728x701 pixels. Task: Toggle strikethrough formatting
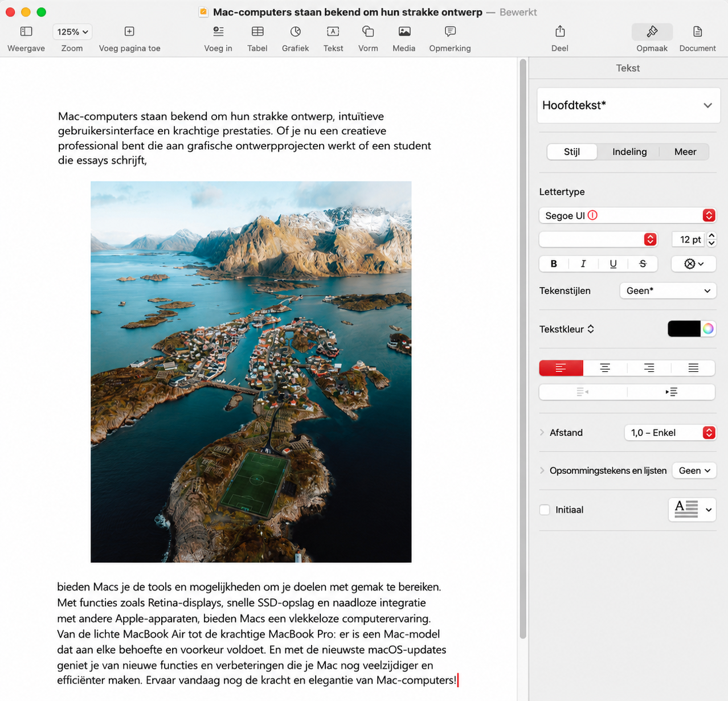pyautogui.click(x=643, y=264)
